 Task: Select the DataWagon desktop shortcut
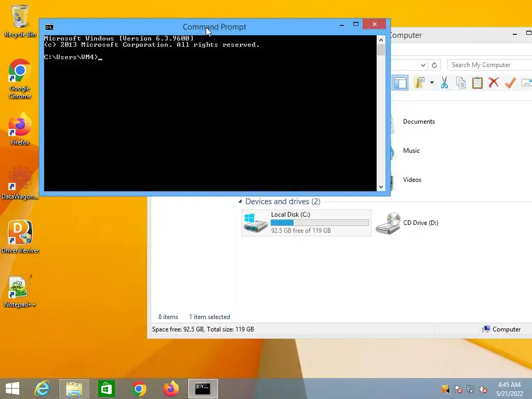click(x=20, y=183)
